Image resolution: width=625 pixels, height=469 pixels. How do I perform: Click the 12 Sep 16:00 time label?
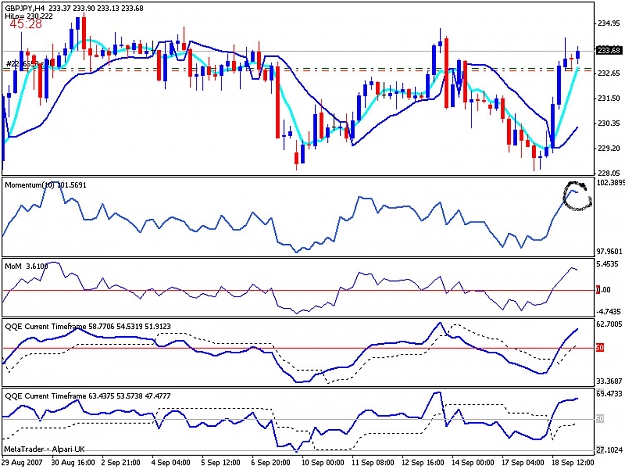(423, 463)
